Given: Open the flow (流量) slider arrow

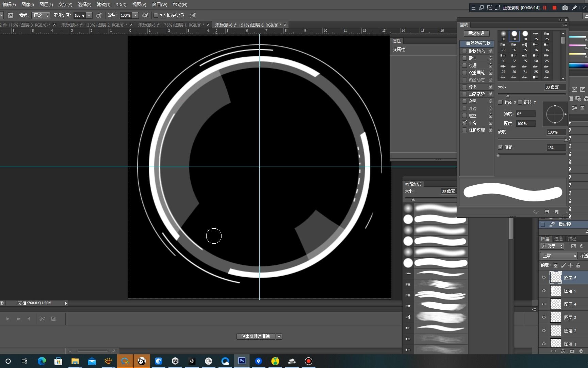Looking at the screenshot, I should [135, 15].
